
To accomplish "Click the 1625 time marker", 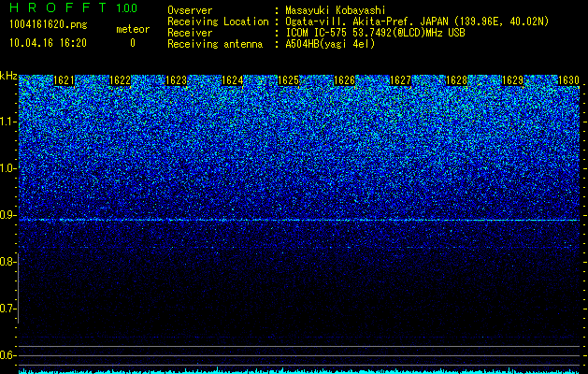I will point(288,80).
